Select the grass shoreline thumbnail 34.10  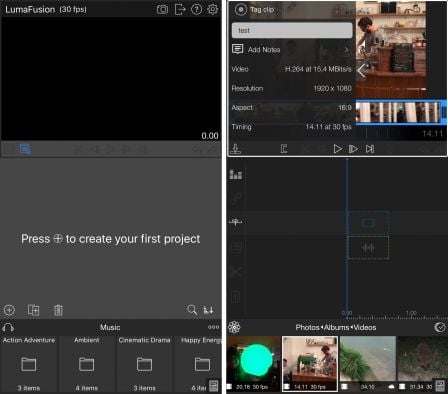pos(367,364)
